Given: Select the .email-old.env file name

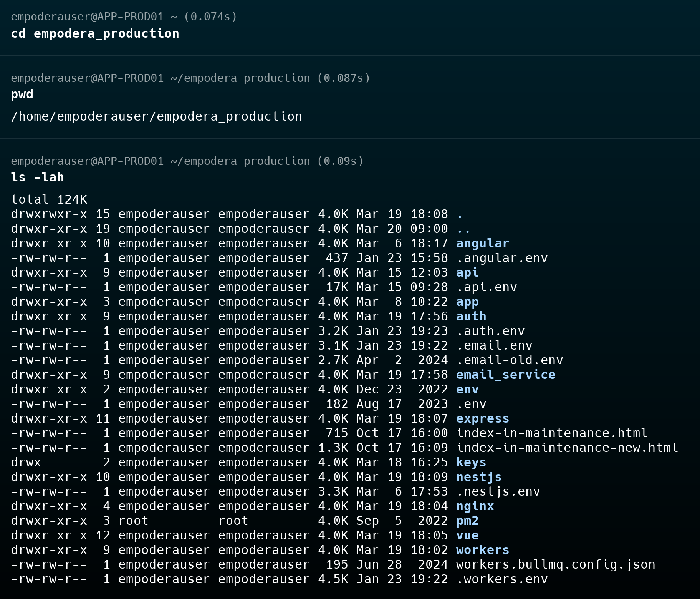Looking at the screenshot, I should (x=510, y=360).
